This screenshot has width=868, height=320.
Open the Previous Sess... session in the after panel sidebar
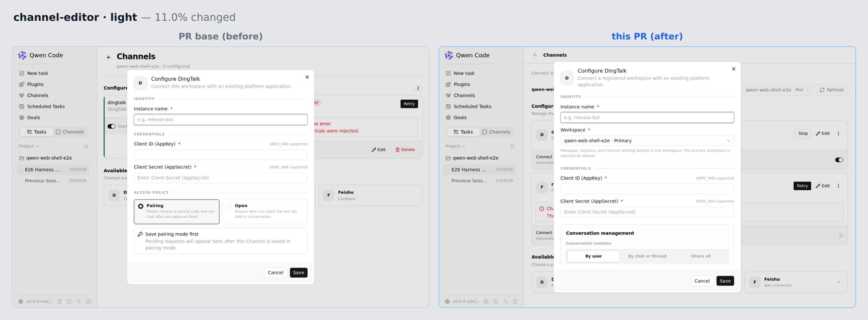480,181
